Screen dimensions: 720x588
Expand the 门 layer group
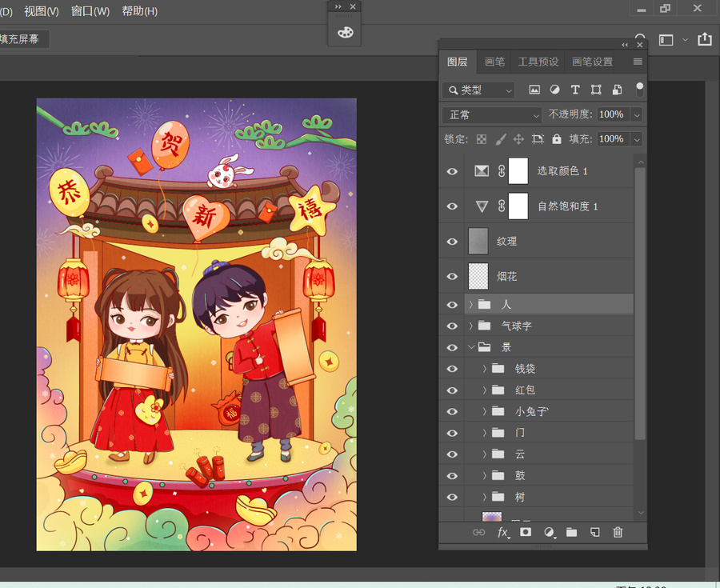tap(485, 432)
